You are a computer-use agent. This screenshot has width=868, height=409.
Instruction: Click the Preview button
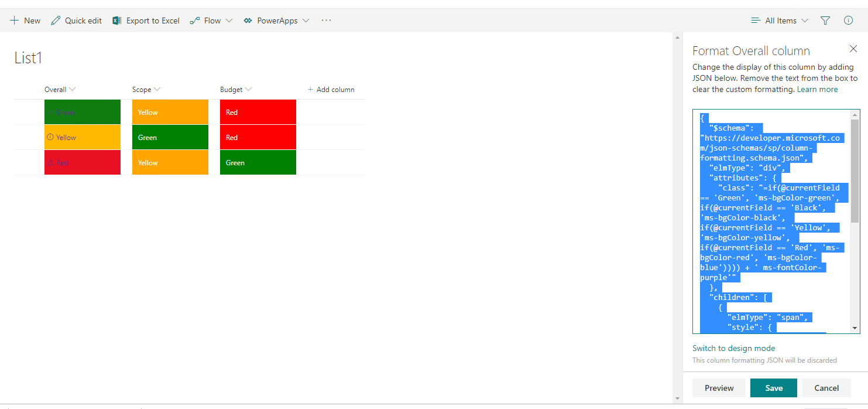[719, 388]
